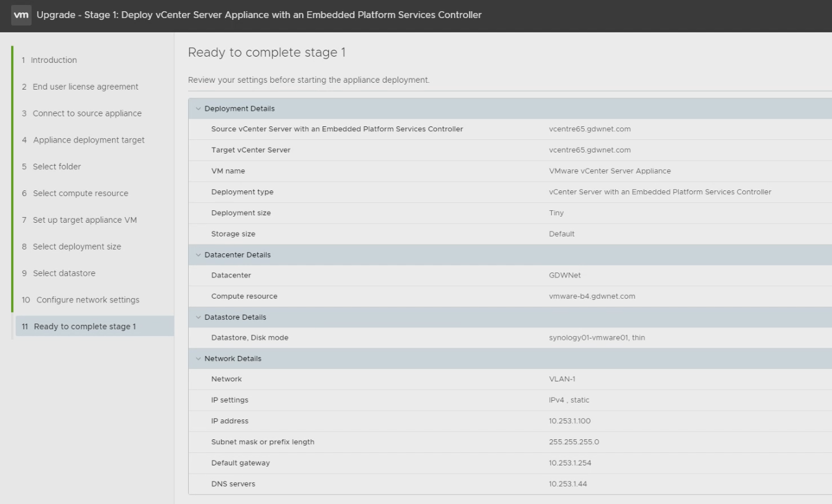The width and height of the screenshot is (832, 504).
Task: Select the Tiny deployment size value
Action: pos(556,213)
